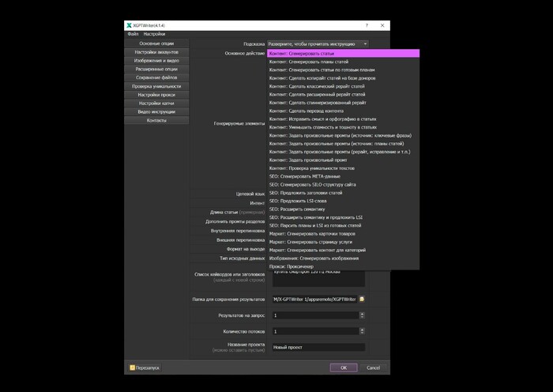
Task: Pick Контент: Проверка уникальности текстов
Action: 343,168
